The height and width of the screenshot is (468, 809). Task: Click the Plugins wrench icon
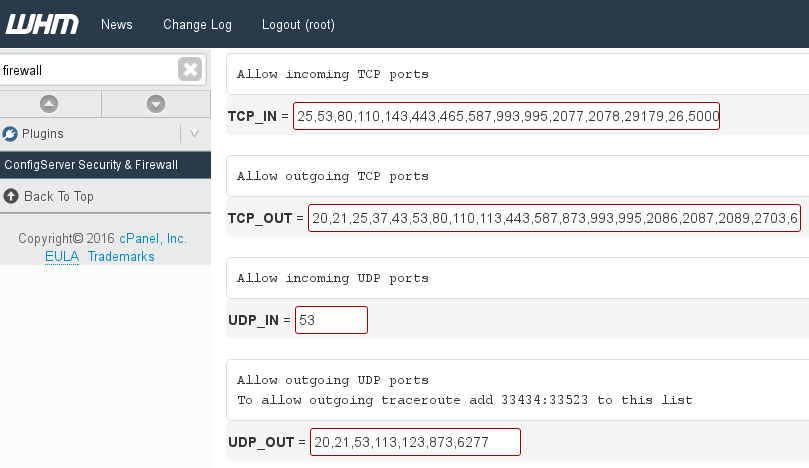point(10,134)
